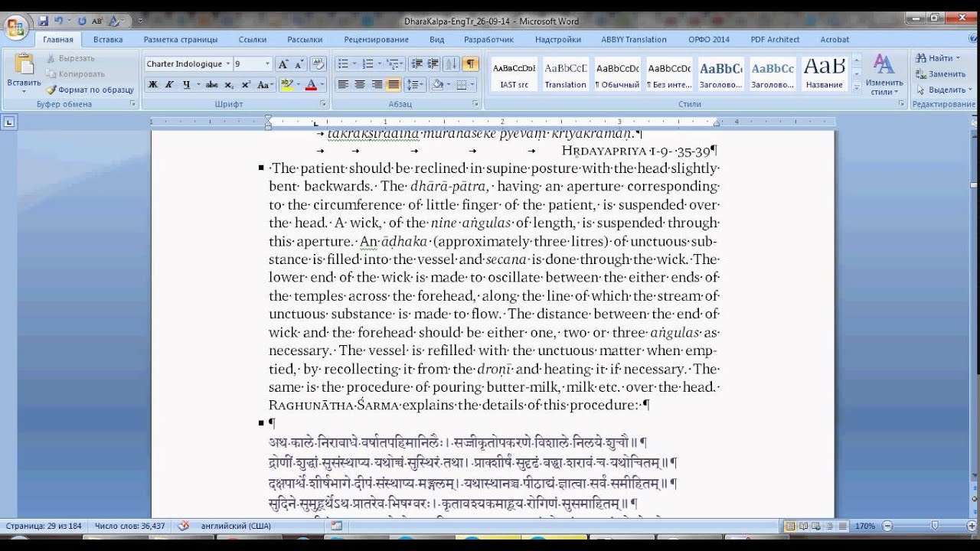This screenshot has height=551, width=980.
Task: Sort text with the A-Z sort icon
Action: pos(452,64)
